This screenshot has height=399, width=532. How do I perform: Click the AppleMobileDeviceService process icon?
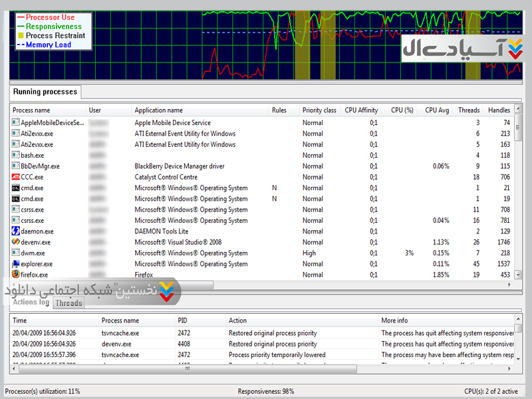(16, 122)
